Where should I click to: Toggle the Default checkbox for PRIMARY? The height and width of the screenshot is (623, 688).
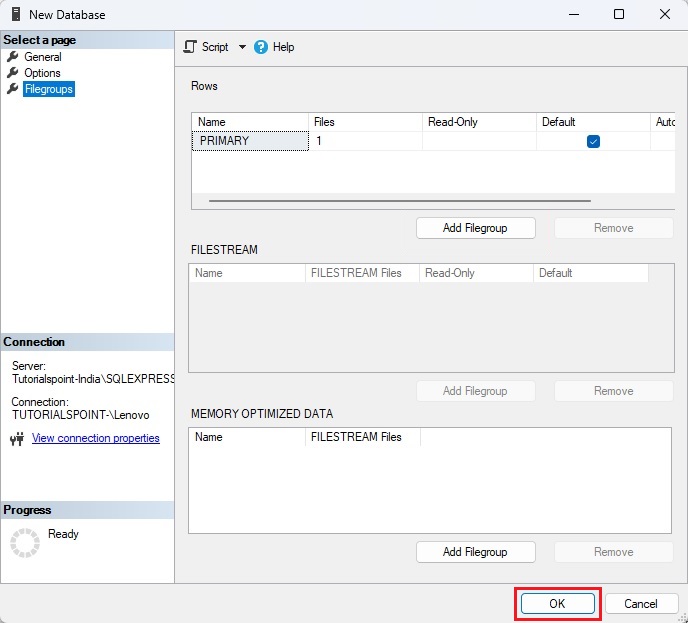(x=593, y=141)
